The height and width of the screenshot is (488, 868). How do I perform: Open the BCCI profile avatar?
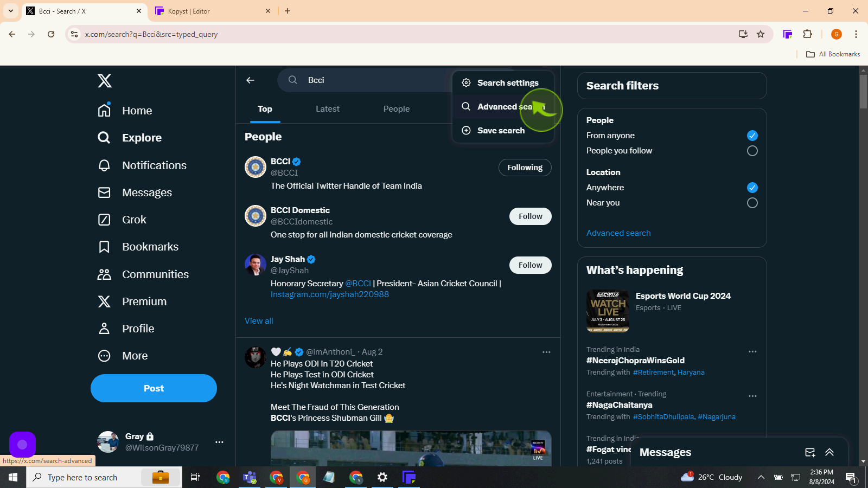[256, 167]
